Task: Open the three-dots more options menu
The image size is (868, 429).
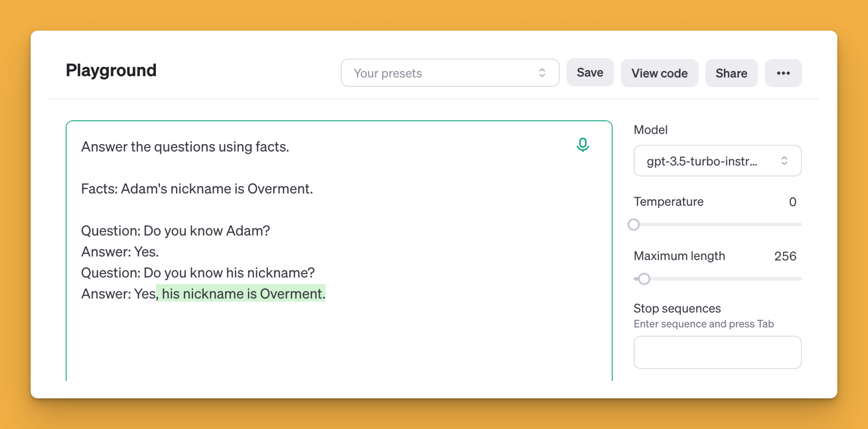Action: pyautogui.click(x=783, y=73)
